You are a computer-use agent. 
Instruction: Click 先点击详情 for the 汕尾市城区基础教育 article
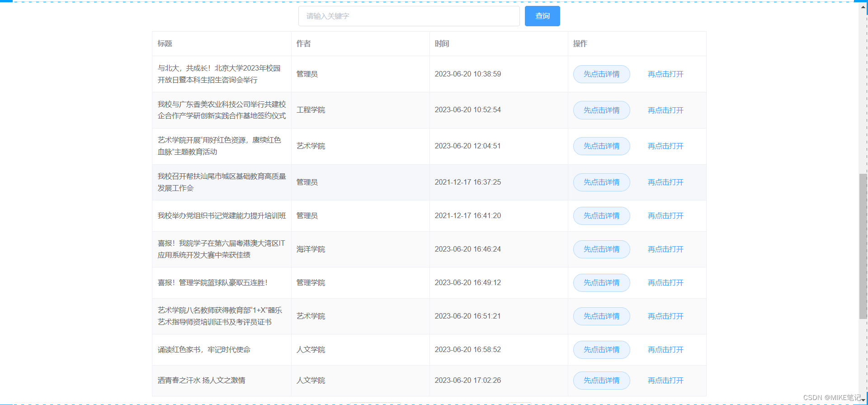click(601, 182)
